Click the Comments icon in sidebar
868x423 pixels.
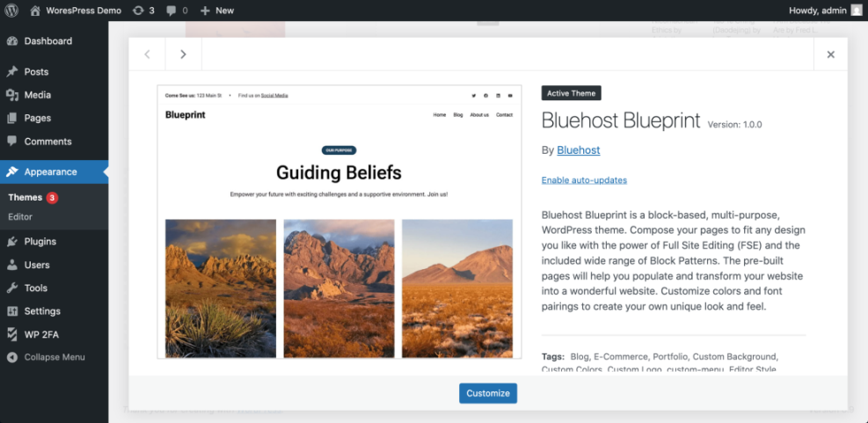click(x=12, y=142)
